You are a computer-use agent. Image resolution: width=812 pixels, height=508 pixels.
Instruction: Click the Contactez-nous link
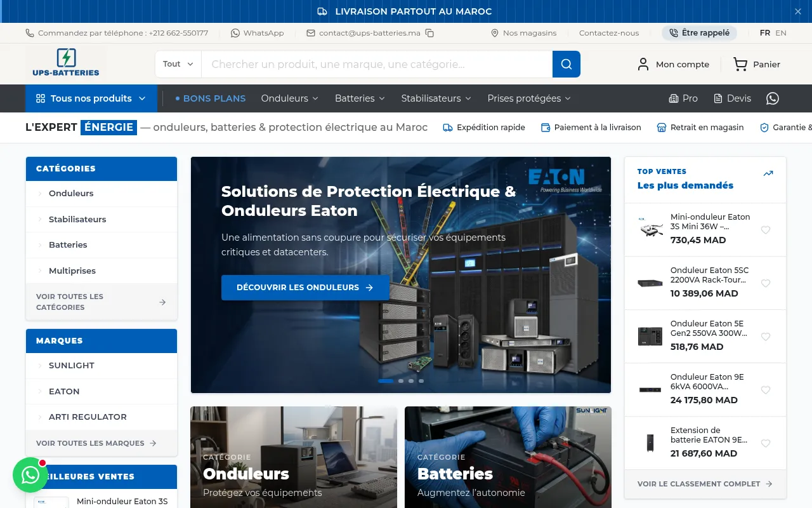click(x=609, y=33)
